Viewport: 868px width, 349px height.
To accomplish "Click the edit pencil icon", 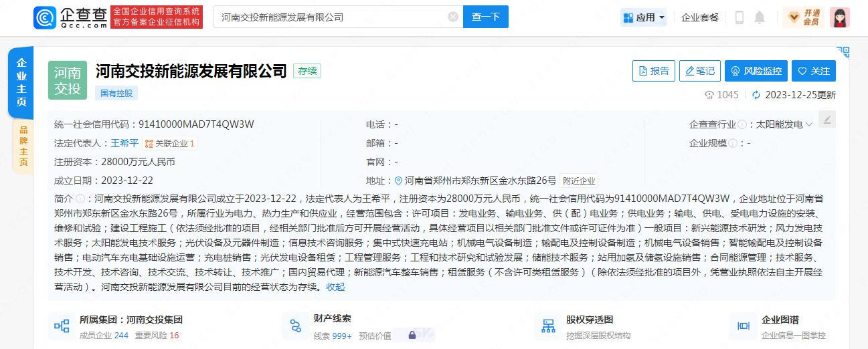I will point(827,119).
